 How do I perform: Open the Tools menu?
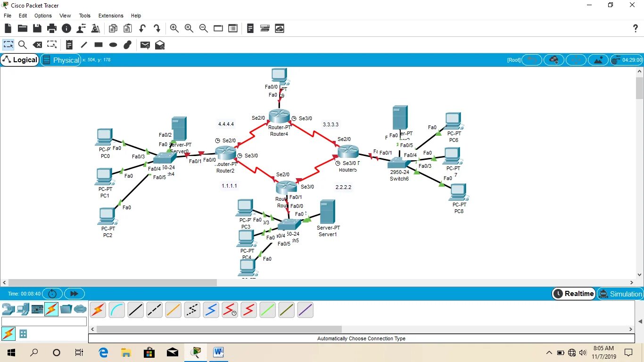click(x=84, y=16)
